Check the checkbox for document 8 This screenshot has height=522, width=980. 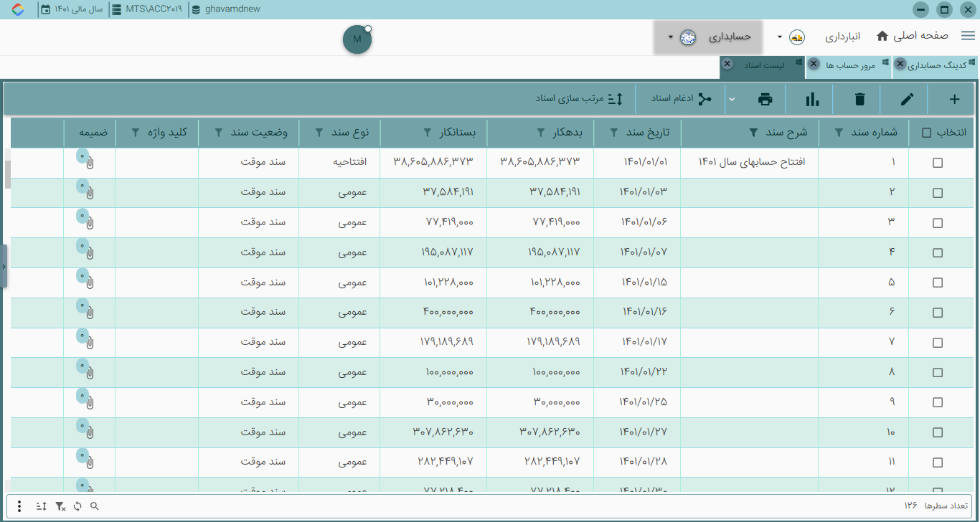(938, 372)
